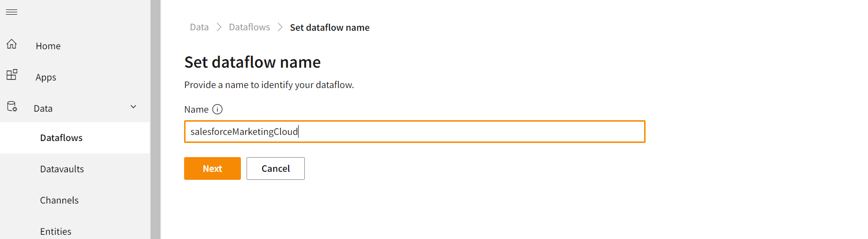The width and height of the screenshot is (868, 239).
Task: Collapse the Data section chevron
Action: click(x=133, y=107)
